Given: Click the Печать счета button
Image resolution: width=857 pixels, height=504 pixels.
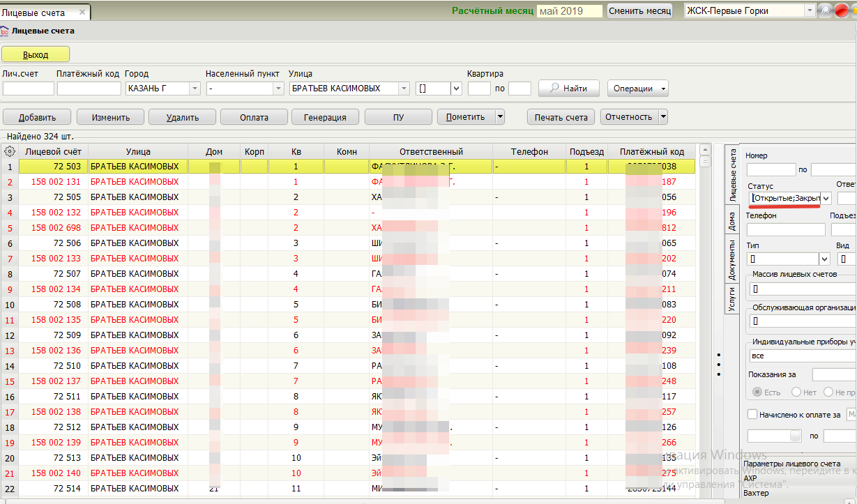Looking at the screenshot, I should 561,117.
